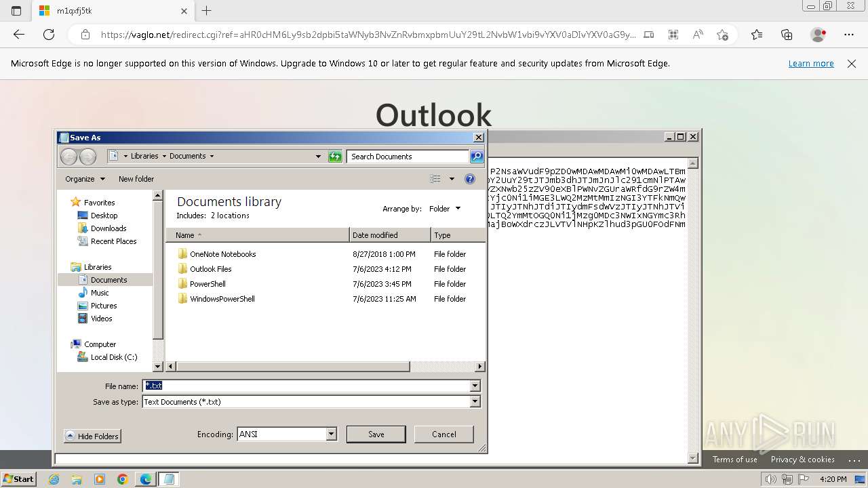Expand the Documents breadcrumb arrow

click(x=212, y=156)
